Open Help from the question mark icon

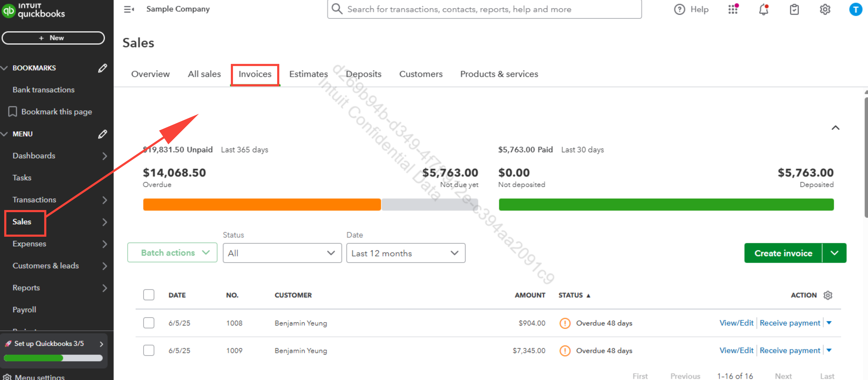tap(679, 9)
